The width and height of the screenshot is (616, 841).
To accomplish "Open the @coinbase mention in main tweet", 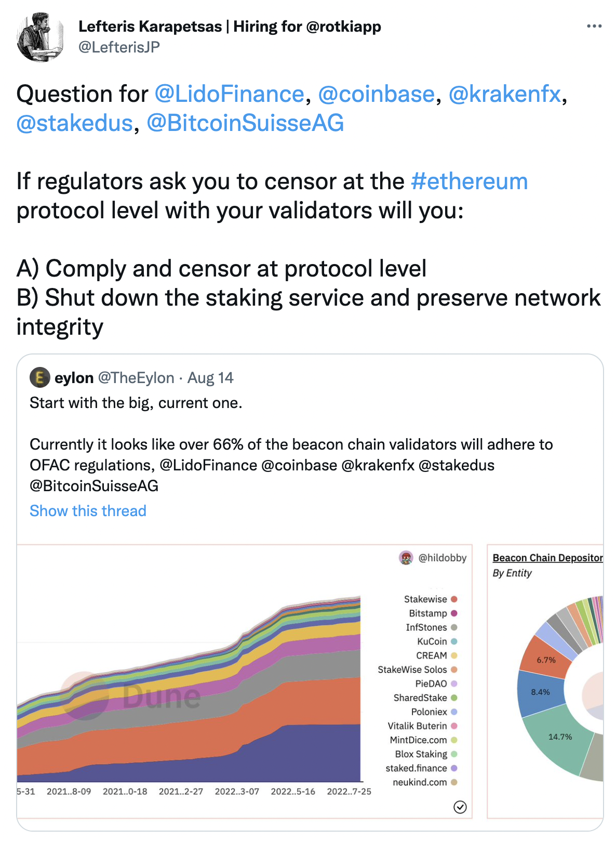I will (376, 94).
